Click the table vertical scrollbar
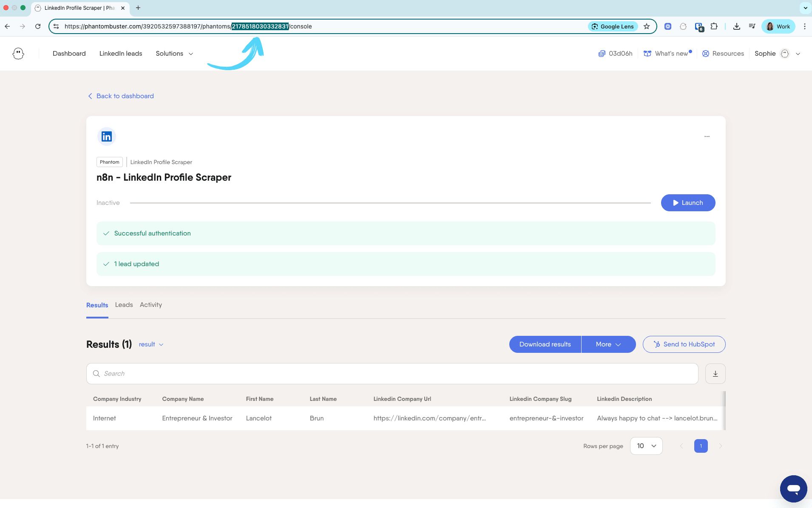The image size is (812, 508). pyautogui.click(x=724, y=410)
